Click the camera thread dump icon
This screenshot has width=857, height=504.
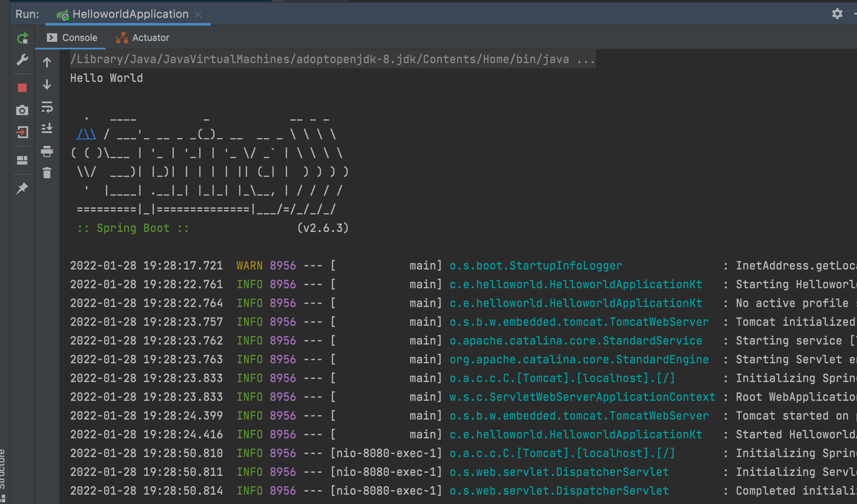pos(22,110)
